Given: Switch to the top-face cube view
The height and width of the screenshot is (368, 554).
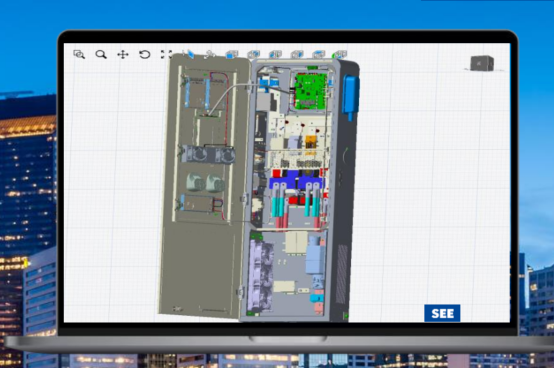Looking at the screenshot, I should [318, 54].
